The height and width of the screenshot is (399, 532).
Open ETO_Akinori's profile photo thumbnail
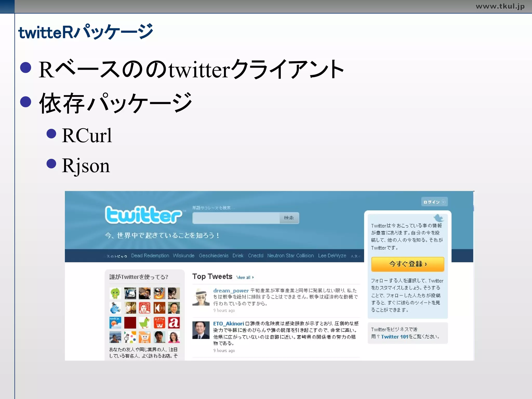click(201, 330)
